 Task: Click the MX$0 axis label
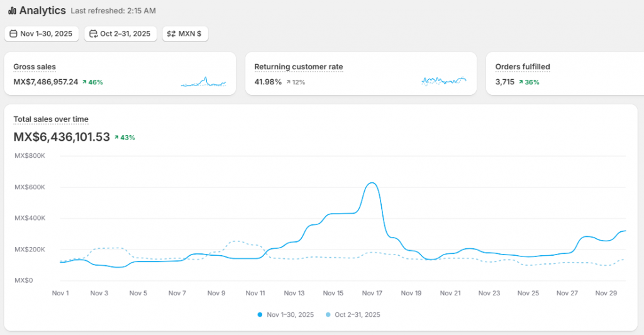click(24, 280)
